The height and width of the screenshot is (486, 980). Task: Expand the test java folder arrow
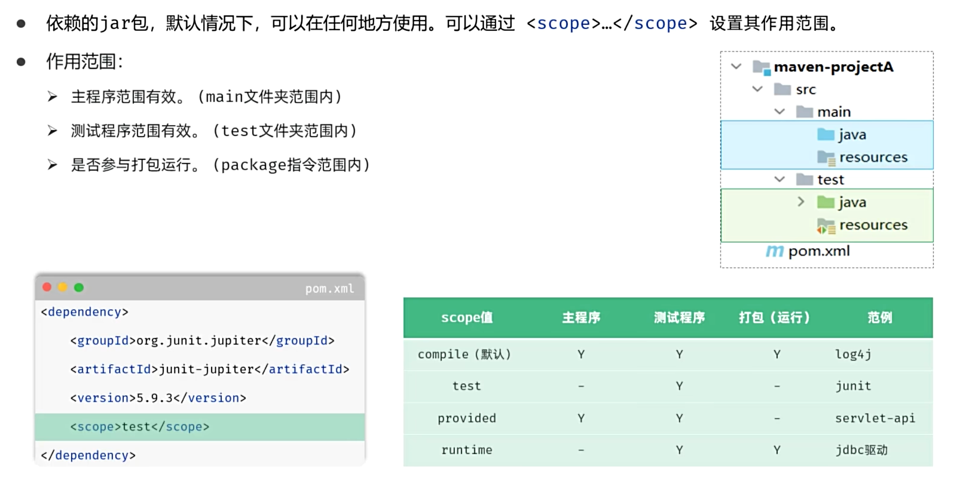[x=801, y=202]
